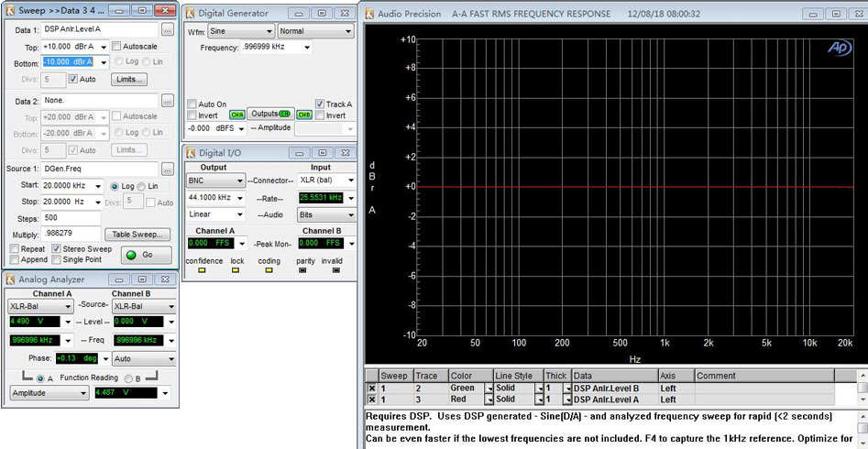Expand the sweep Stop frequency dropdown
The image size is (868, 449).
[99, 203]
